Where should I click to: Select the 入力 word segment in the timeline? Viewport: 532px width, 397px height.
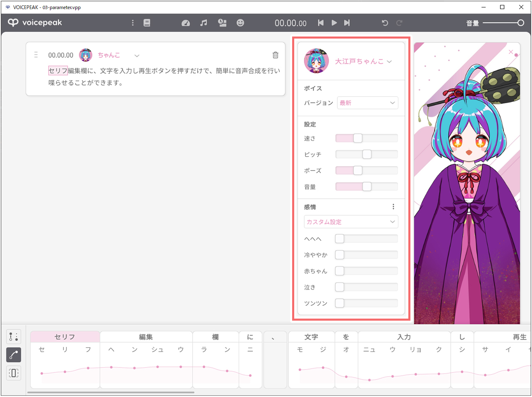(404, 337)
